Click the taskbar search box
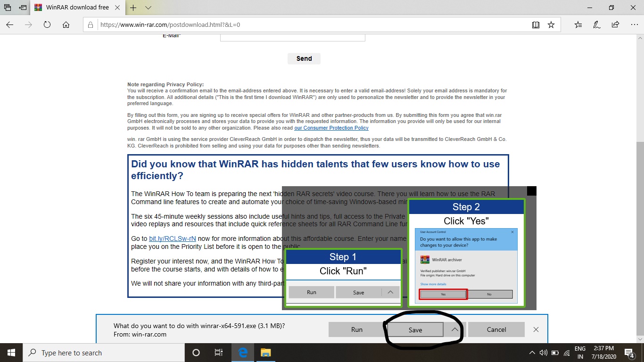This screenshot has height=362, width=644. [x=104, y=353]
